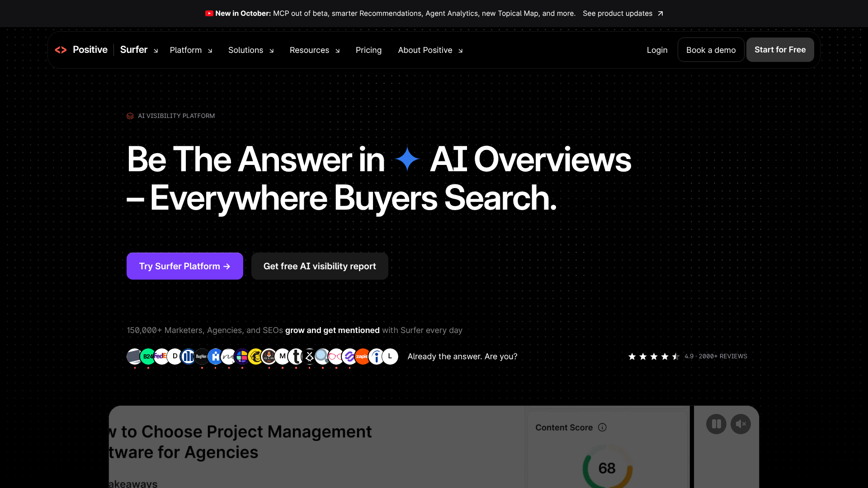Pause the demo video
868x488 pixels.
click(716, 424)
